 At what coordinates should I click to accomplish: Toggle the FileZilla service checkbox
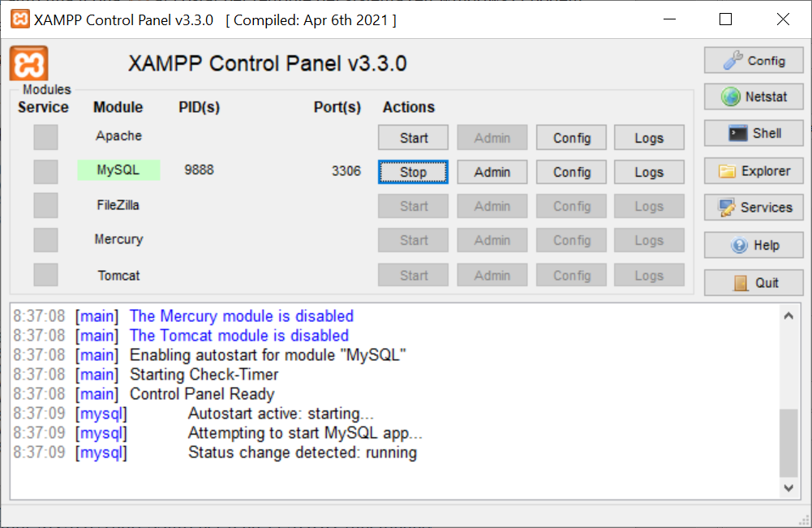tap(45, 206)
